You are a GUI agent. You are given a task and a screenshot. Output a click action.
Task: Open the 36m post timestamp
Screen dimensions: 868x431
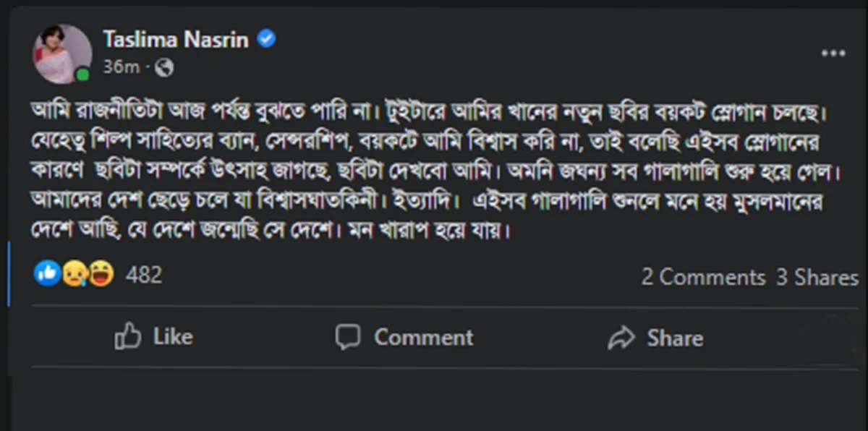pyautogui.click(x=122, y=67)
